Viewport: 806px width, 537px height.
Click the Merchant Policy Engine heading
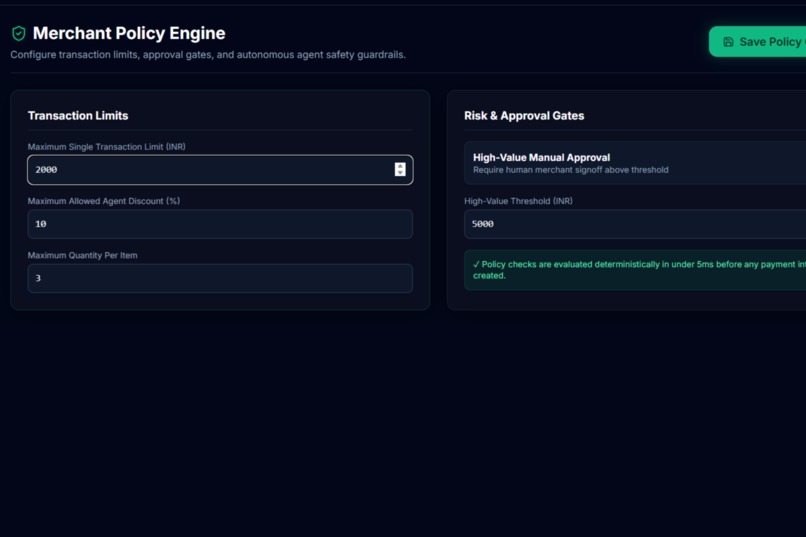[129, 33]
